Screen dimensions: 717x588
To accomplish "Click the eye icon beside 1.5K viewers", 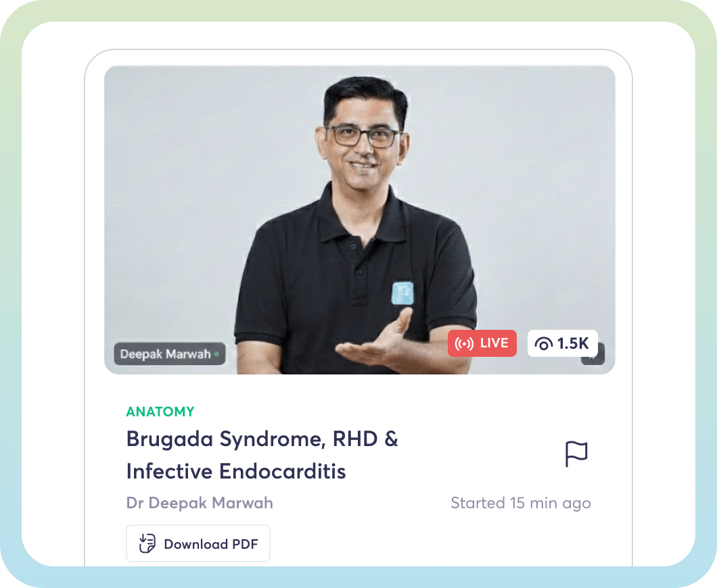I will coord(544,343).
